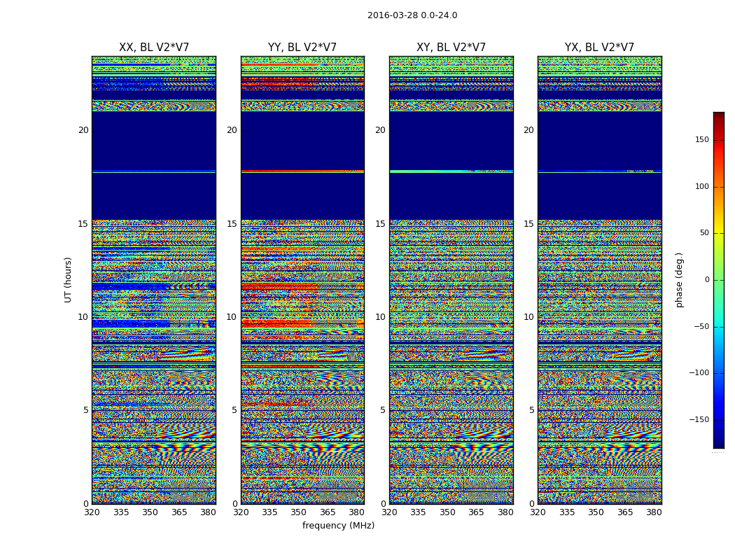Click the 0 hour tick of XX panel
The image size is (735, 560).
[86, 504]
